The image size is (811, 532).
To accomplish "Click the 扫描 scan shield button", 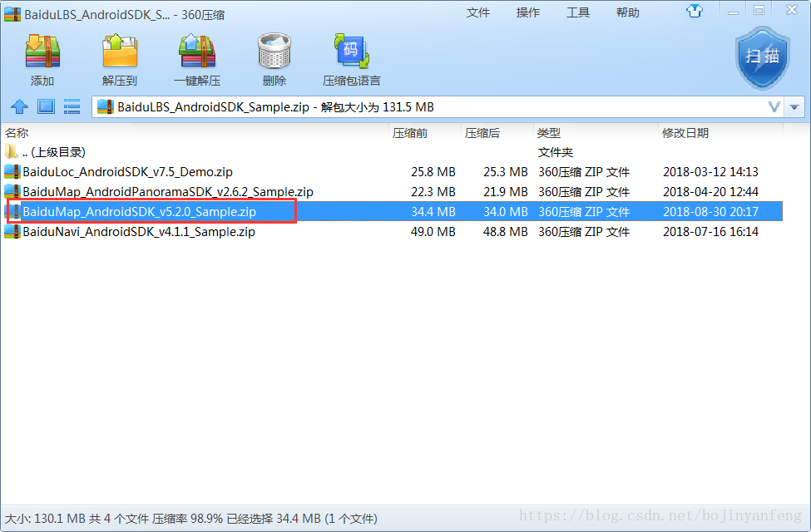I will click(x=763, y=58).
